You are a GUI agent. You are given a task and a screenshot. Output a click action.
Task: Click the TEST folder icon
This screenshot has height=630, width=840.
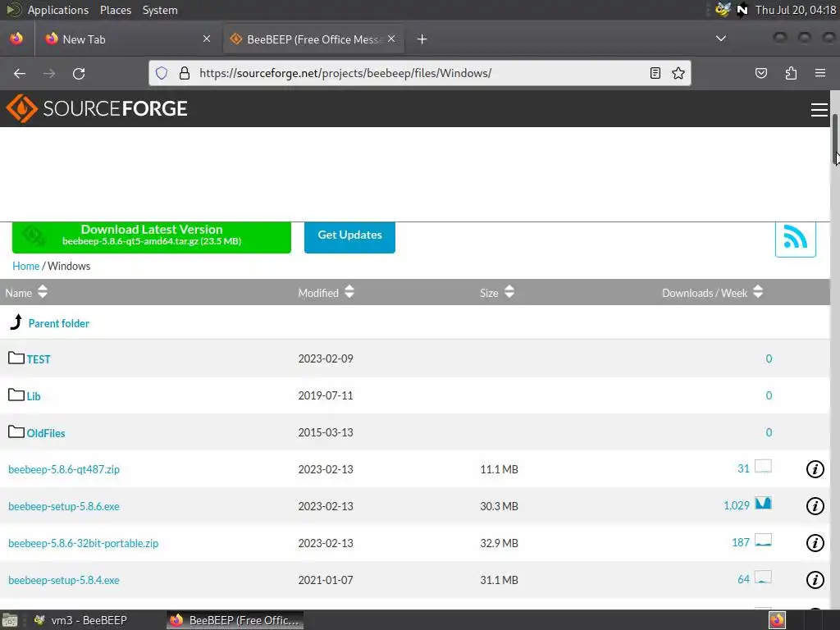tap(16, 358)
